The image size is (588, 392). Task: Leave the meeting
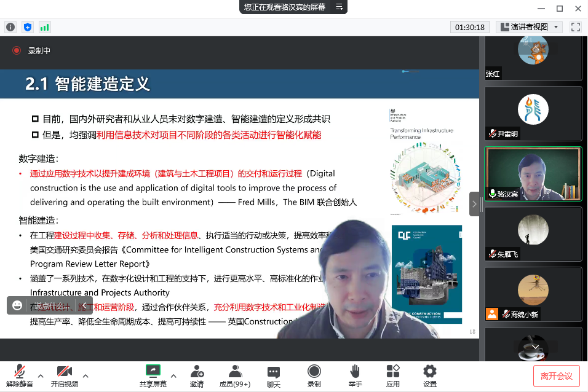(x=557, y=376)
